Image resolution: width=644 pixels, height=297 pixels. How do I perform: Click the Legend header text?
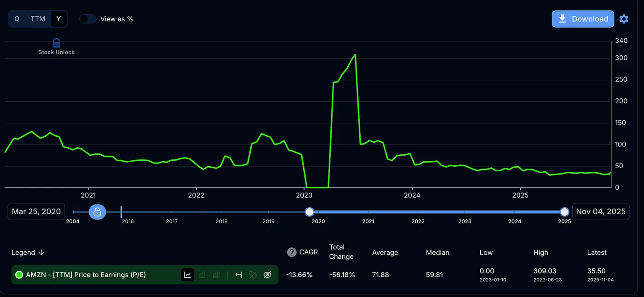(x=23, y=252)
